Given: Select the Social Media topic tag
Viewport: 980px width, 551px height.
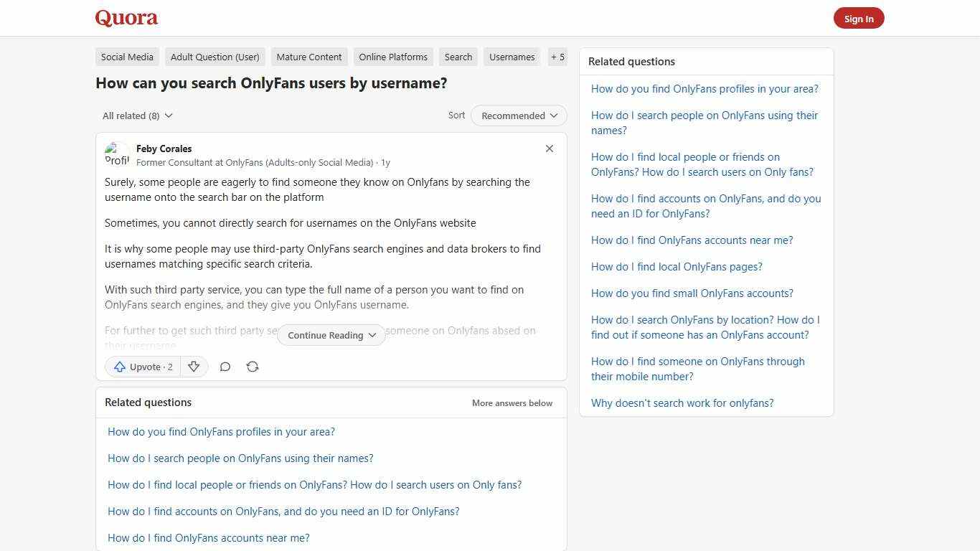Looking at the screenshot, I should click(127, 57).
